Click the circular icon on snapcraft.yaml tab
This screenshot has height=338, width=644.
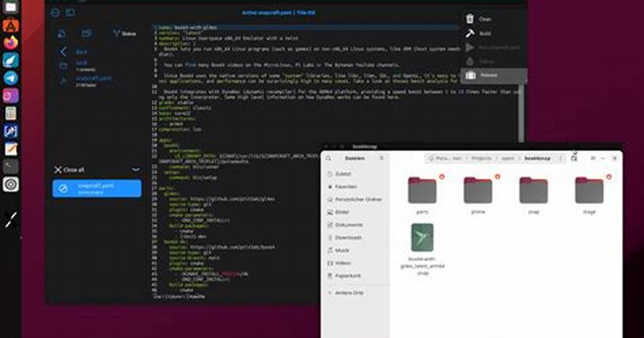[x=63, y=188]
